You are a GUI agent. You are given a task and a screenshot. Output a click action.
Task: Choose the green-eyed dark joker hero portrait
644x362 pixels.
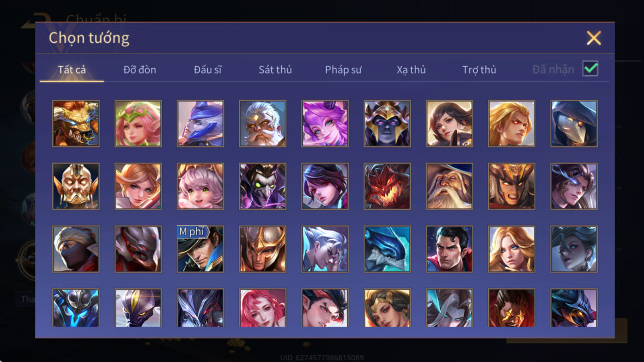[262, 186]
